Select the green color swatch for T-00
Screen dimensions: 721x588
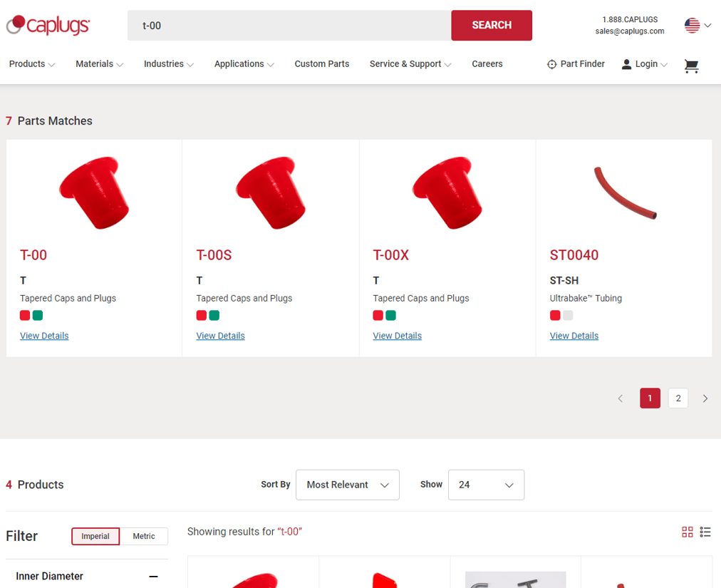coord(38,316)
